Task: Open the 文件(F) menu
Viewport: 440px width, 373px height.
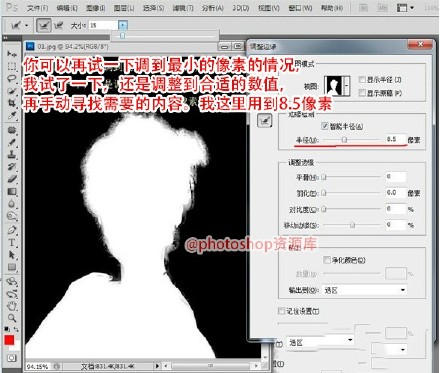Action: (37, 8)
